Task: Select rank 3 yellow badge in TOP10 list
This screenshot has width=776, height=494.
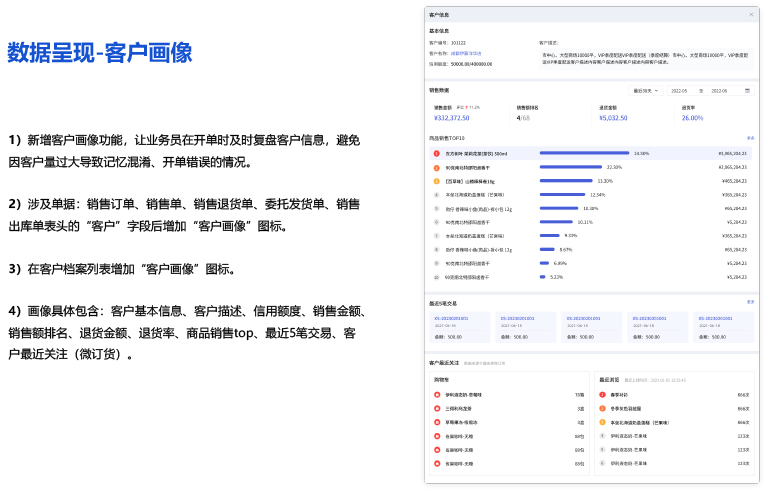Action: [x=437, y=181]
